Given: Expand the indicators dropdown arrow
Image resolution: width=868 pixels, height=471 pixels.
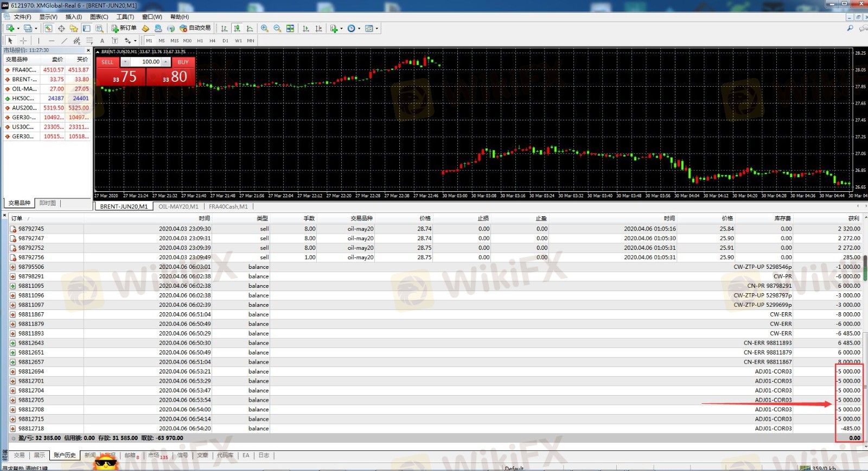Looking at the screenshot, I should tap(341, 28).
